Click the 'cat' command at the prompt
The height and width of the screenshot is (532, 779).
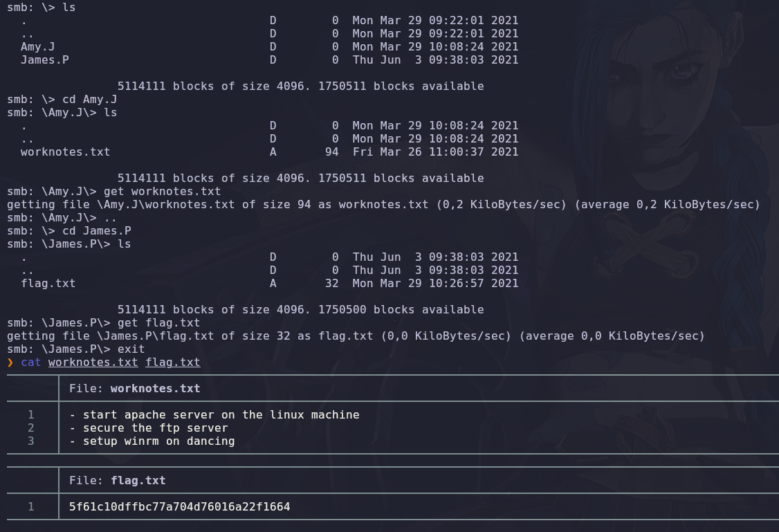(30, 362)
